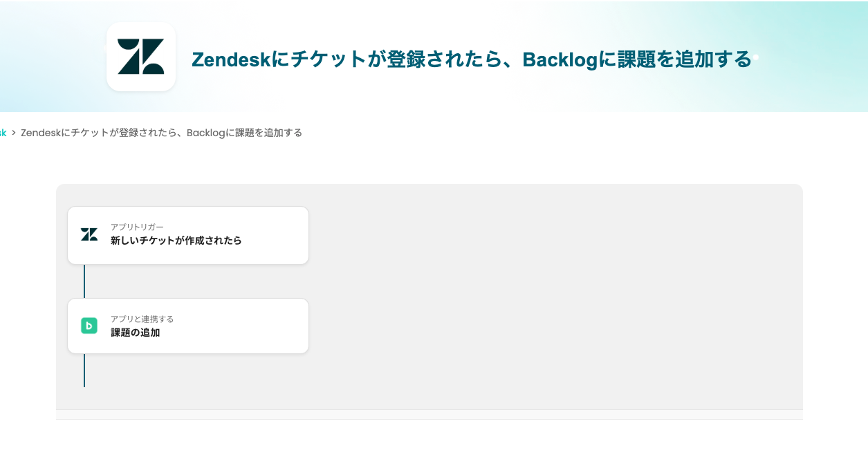Click the connector line between the two step cards
The width and height of the screenshot is (868, 457).
tap(84, 281)
